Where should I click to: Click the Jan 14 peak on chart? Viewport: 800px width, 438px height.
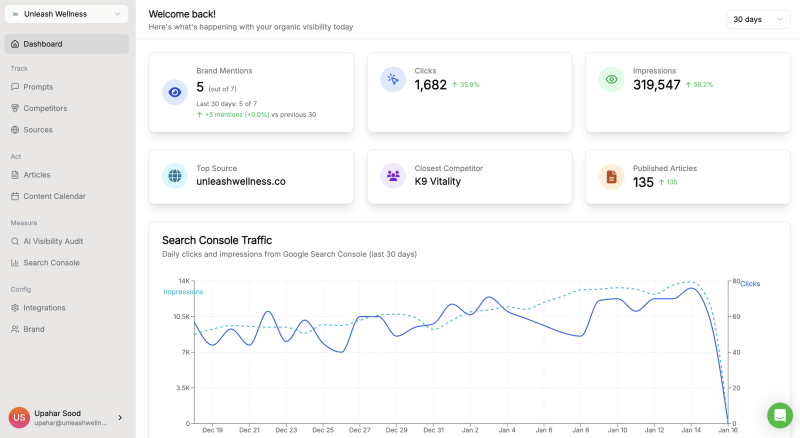click(692, 288)
